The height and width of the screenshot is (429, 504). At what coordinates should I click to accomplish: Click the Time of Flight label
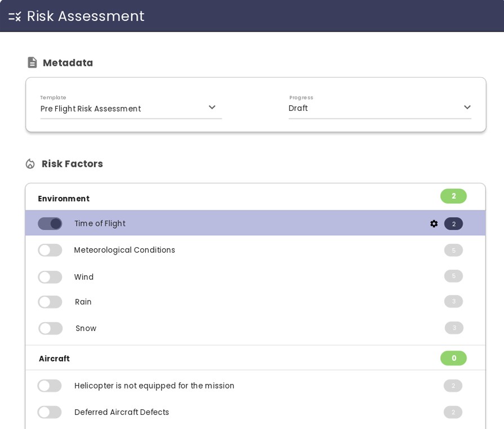point(100,224)
